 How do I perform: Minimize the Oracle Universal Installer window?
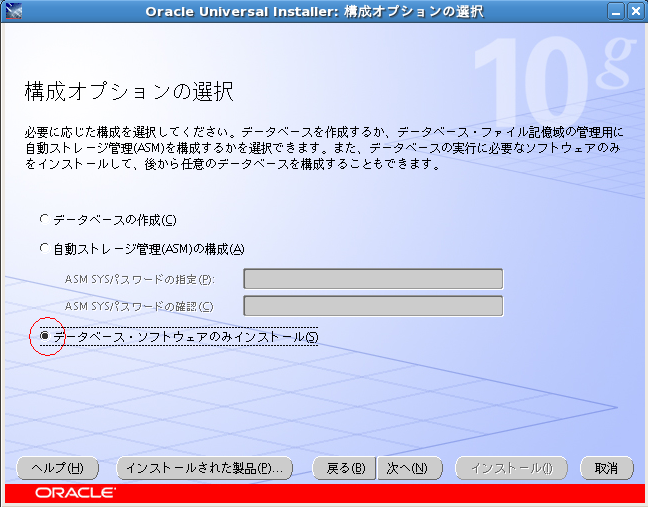(616, 11)
